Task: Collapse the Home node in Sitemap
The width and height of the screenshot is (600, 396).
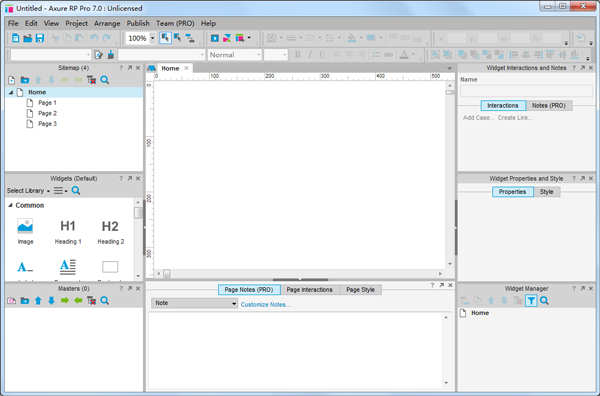Action: pyautogui.click(x=11, y=92)
